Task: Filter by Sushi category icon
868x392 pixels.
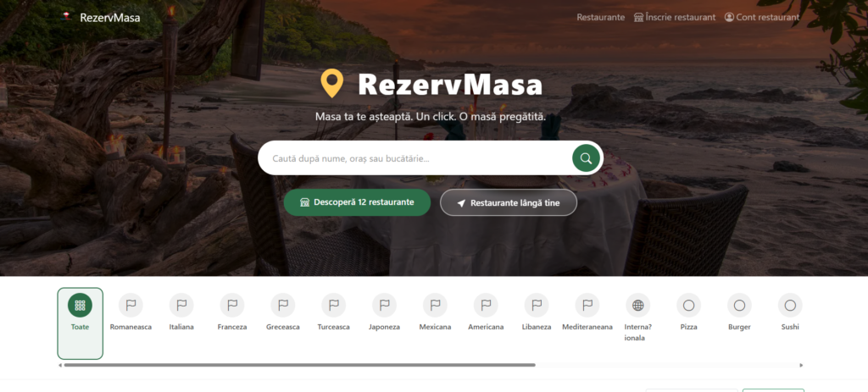Action: 790,305
